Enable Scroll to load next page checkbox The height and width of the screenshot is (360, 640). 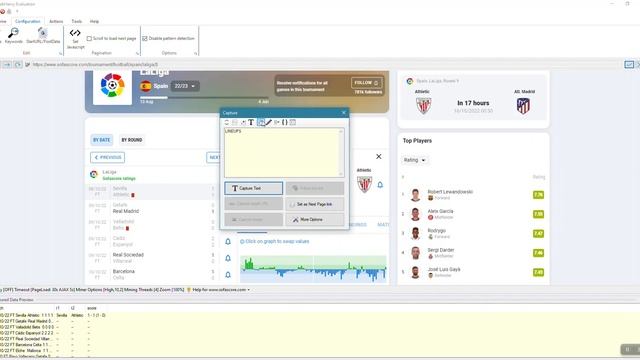(x=89, y=38)
